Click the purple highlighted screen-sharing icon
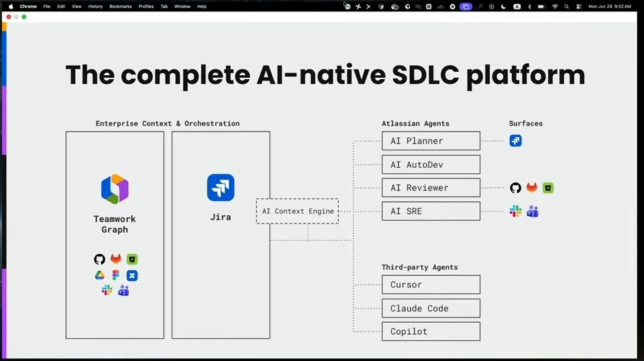 pyautogui.click(x=466, y=7)
